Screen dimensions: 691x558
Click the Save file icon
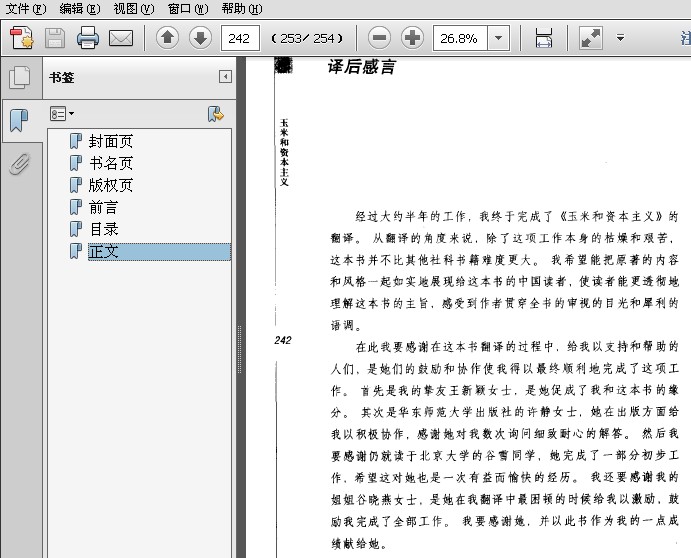coord(54,39)
